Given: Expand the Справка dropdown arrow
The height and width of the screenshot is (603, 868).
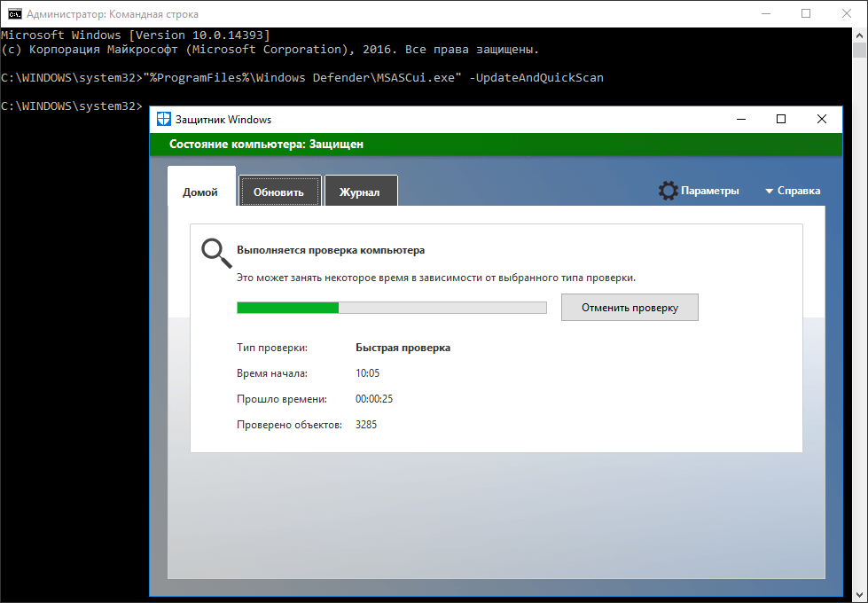Looking at the screenshot, I should [769, 192].
